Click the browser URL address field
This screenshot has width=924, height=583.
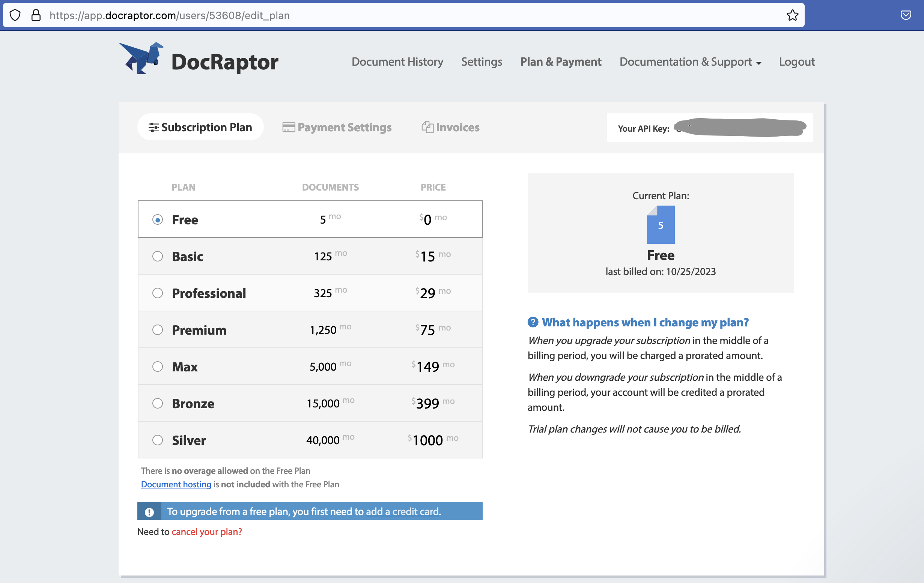(x=404, y=15)
